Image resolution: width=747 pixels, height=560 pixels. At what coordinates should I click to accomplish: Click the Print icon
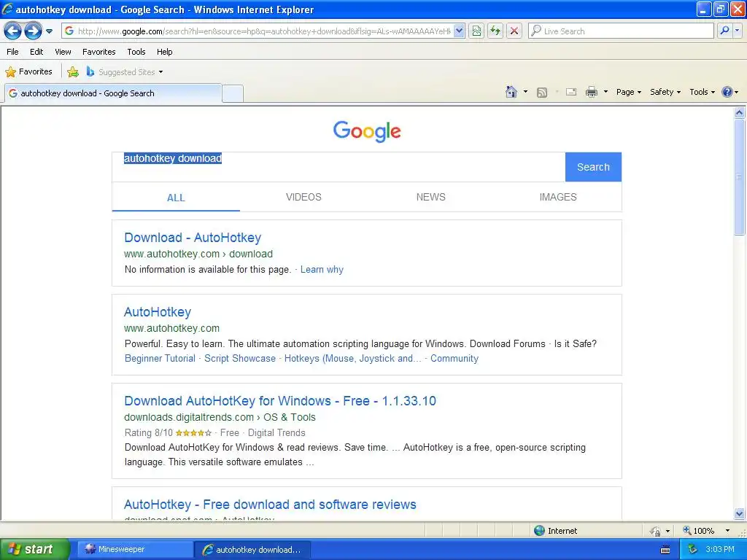(x=591, y=92)
